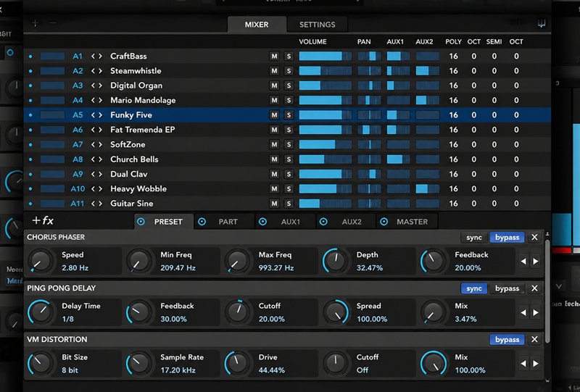Image resolution: width=580 pixels, height=392 pixels.
Task: Click the remove part minus icon
Action: pos(52,23)
